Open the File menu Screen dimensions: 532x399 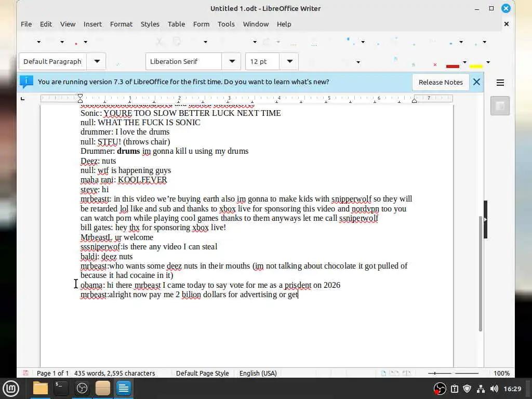tap(26, 24)
